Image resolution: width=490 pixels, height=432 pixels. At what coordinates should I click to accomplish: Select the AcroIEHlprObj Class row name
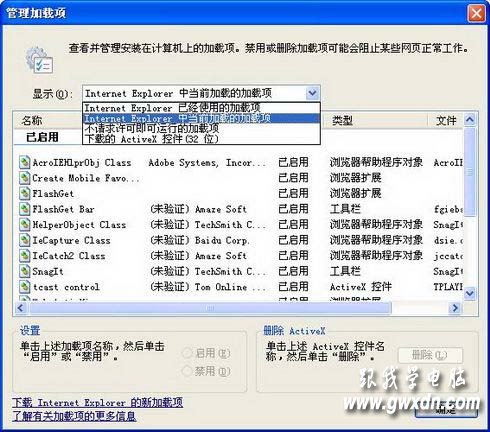82,163
